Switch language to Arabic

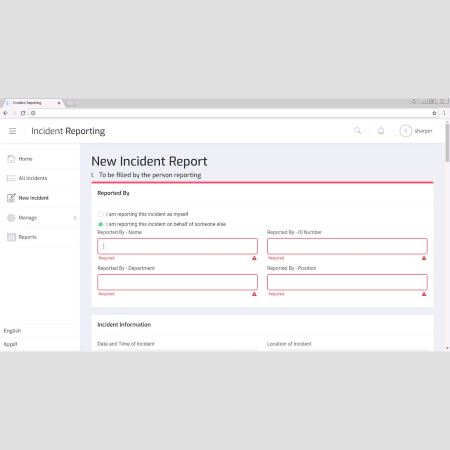tap(10, 344)
